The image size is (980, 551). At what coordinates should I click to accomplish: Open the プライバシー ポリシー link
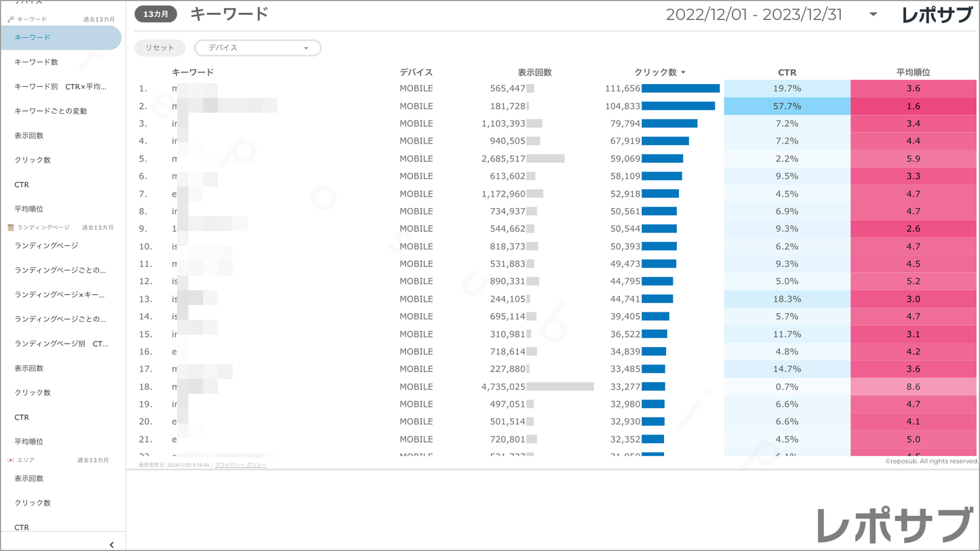[241, 465]
